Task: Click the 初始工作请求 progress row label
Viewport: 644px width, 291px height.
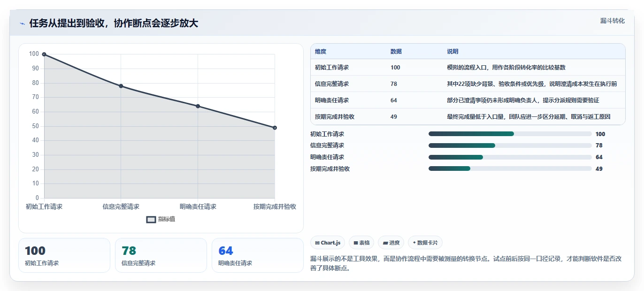Action: (x=327, y=134)
